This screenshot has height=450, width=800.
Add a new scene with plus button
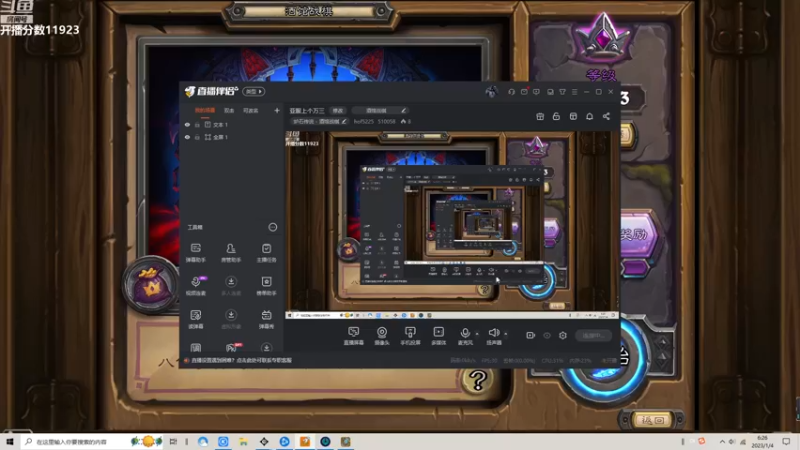click(277, 110)
